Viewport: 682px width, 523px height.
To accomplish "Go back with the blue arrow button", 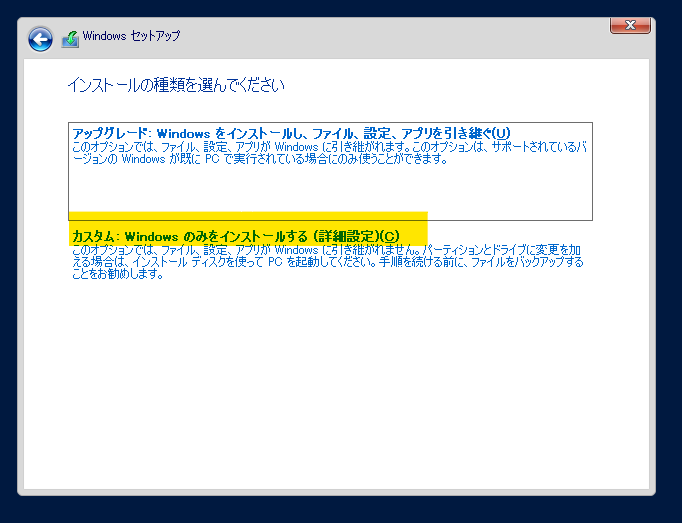I will point(40,40).
